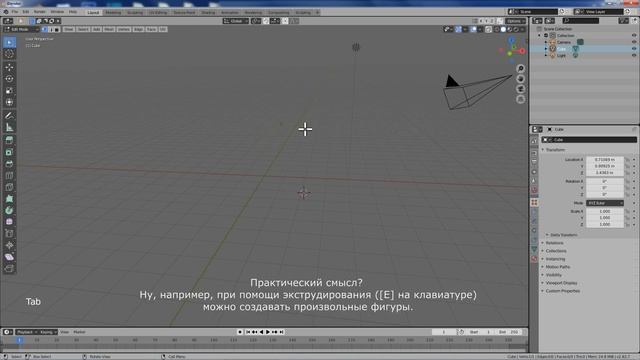The width and height of the screenshot is (640, 360).
Task: Open rotation Mode XYZ Euler dropdown
Action: 605,203
